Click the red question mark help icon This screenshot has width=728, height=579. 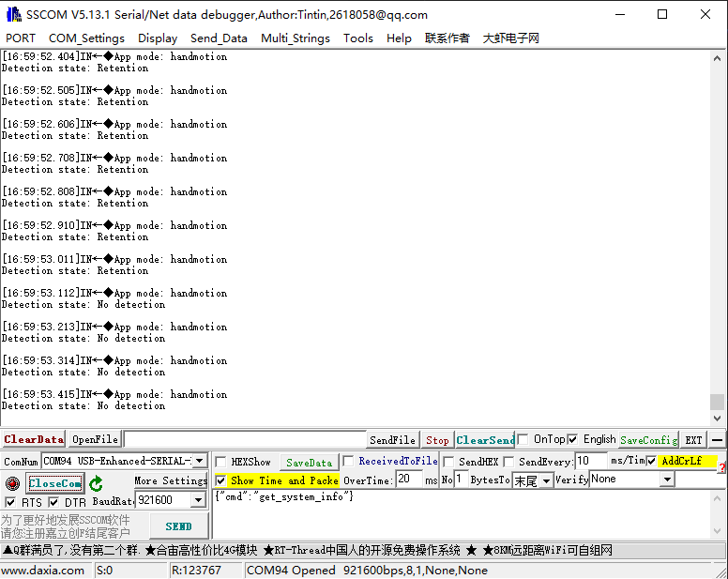tap(722, 467)
